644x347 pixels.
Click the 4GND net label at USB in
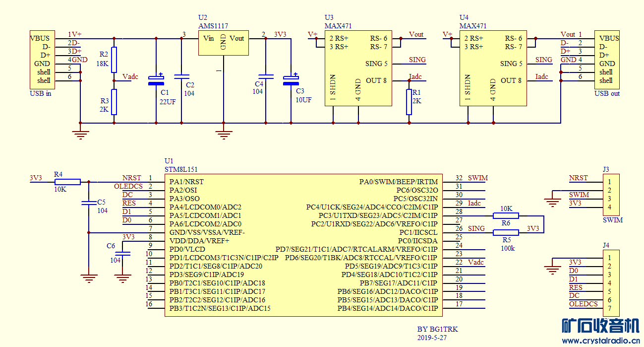pyautogui.click(x=78, y=60)
